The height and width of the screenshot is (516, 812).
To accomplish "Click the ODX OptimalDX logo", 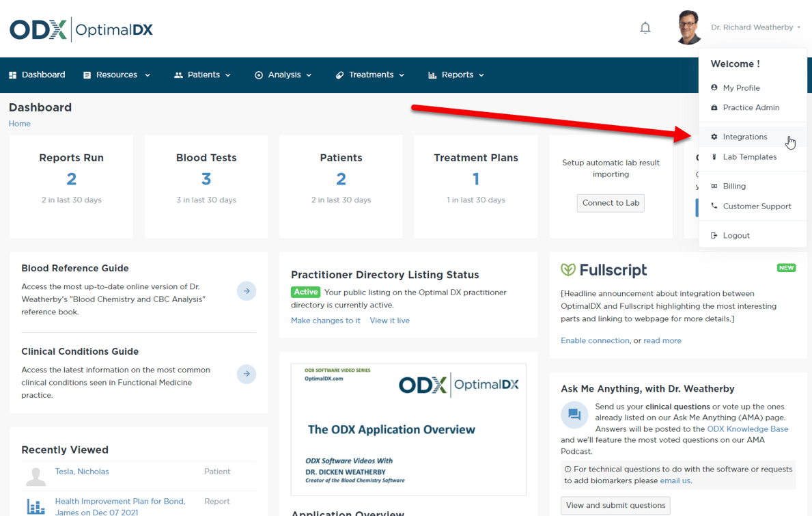I will click(81, 29).
